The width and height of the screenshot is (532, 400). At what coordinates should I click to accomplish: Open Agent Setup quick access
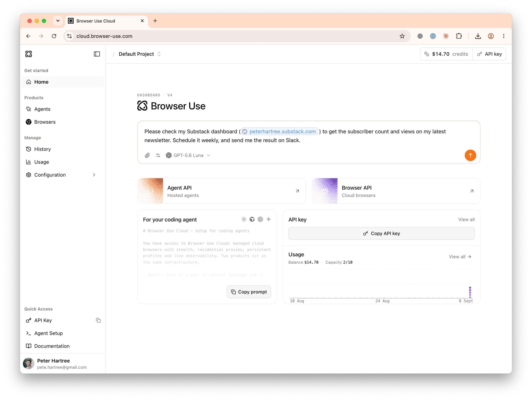pos(63,333)
